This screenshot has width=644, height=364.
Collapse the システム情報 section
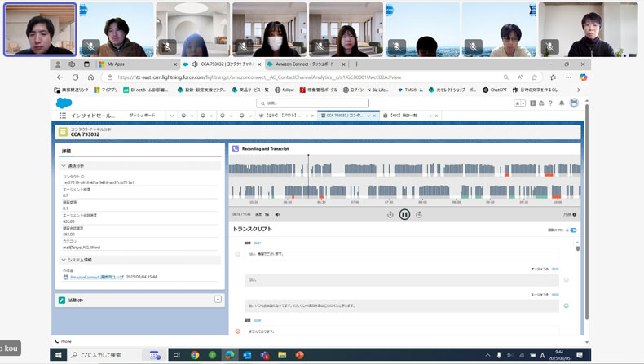[x=64, y=260]
